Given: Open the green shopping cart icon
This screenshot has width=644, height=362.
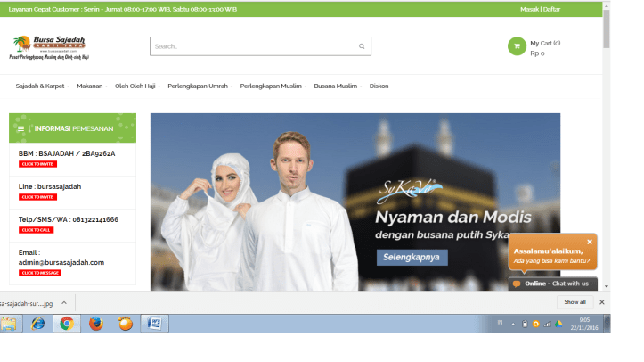Looking at the screenshot, I should coord(517,46).
